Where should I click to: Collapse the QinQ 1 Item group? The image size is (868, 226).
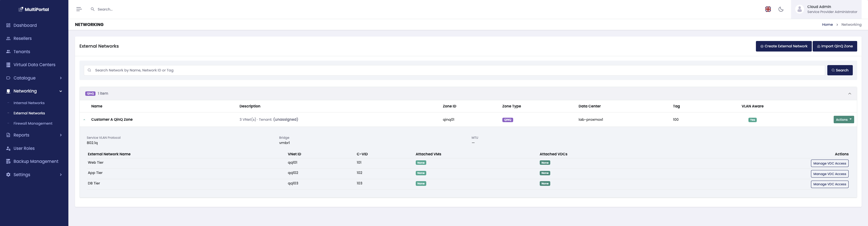[849, 93]
